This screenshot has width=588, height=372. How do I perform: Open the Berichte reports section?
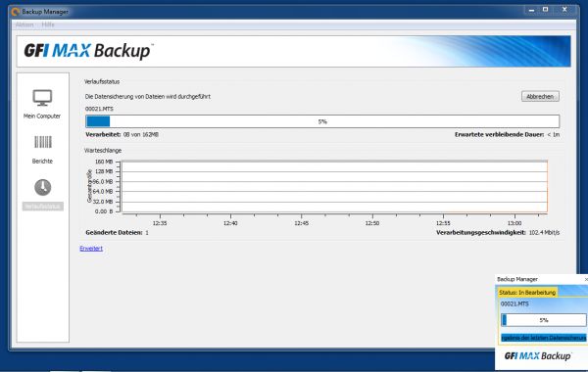coord(42,150)
